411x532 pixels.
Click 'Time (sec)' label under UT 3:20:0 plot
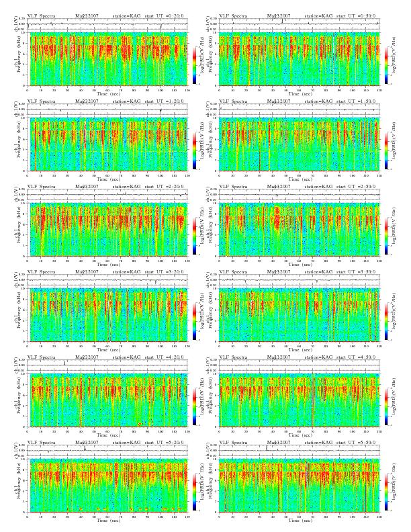109,349
